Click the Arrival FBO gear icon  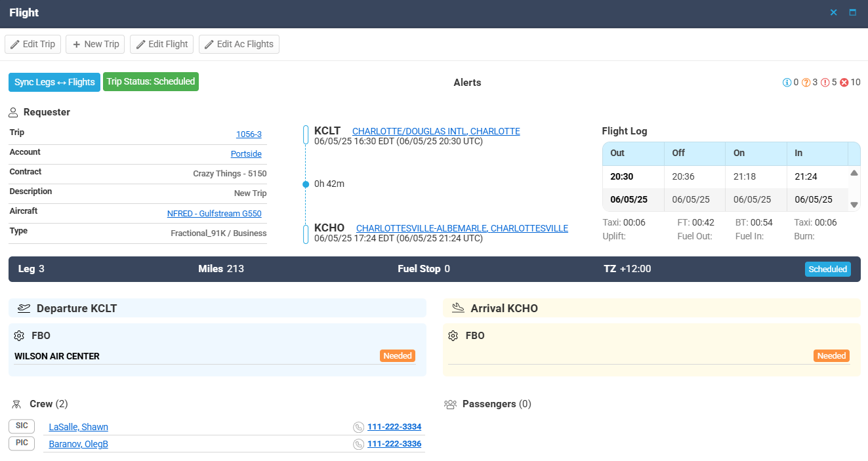[x=453, y=336]
